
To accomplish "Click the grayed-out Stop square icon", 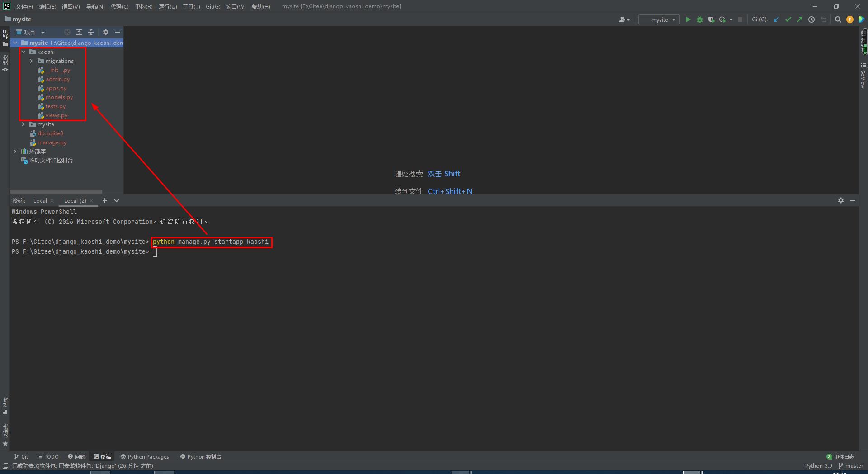I will [x=740, y=19].
